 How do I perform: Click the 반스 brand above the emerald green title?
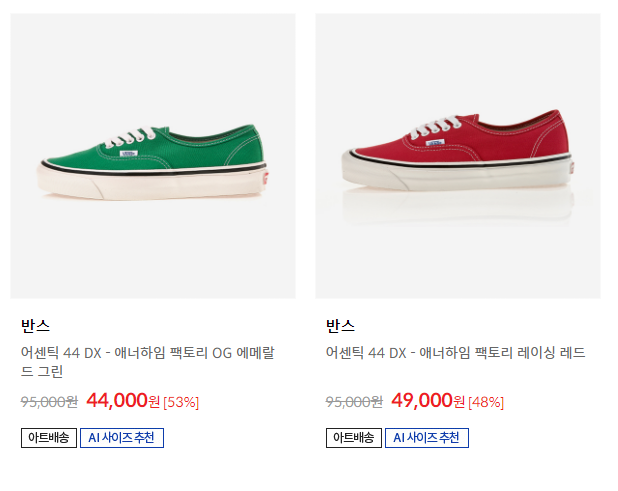[x=35, y=326]
